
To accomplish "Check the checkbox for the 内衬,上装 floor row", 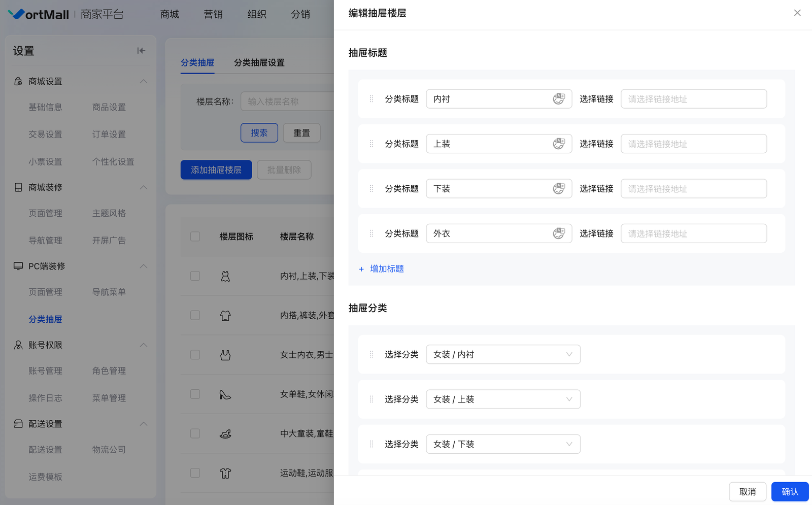I will (x=195, y=276).
